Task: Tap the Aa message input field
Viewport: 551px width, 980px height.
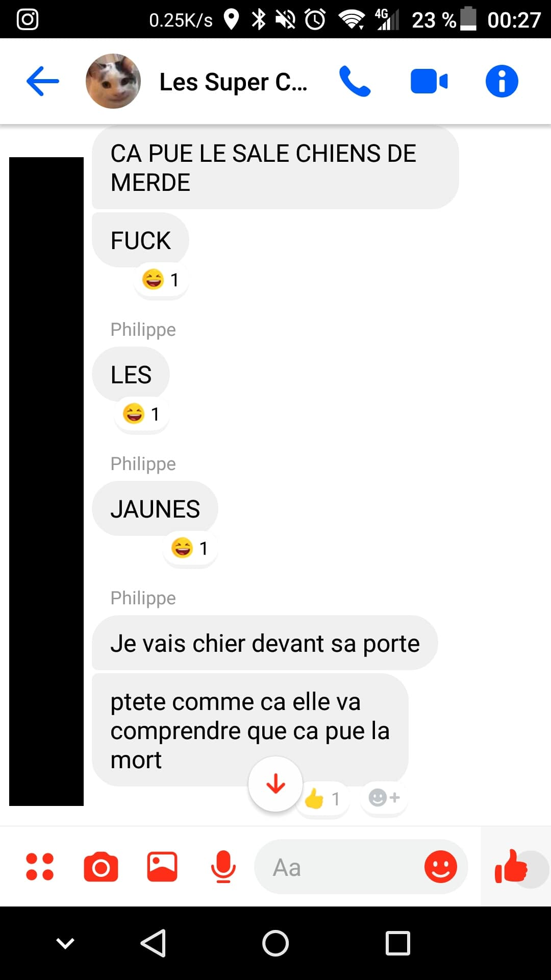Action: click(x=339, y=867)
